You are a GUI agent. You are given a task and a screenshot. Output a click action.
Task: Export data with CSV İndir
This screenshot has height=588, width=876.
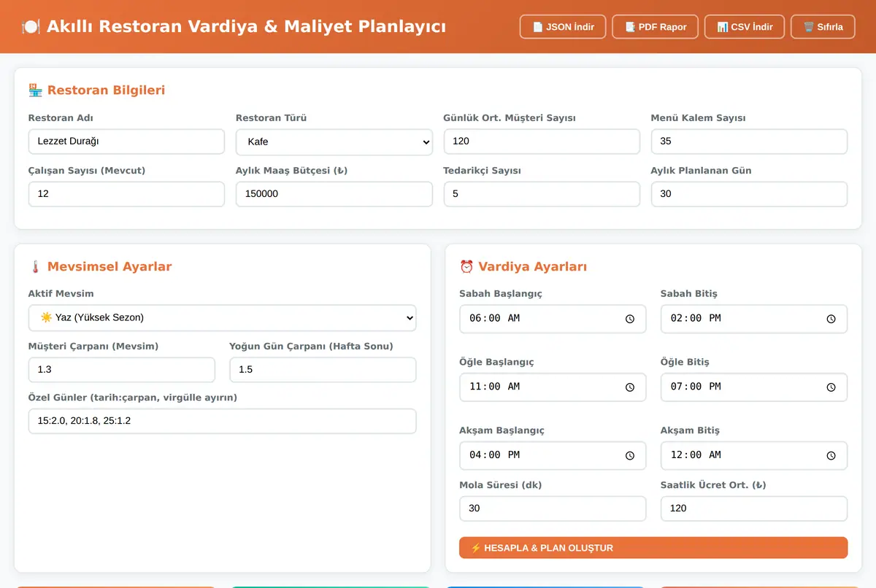tap(745, 27)
